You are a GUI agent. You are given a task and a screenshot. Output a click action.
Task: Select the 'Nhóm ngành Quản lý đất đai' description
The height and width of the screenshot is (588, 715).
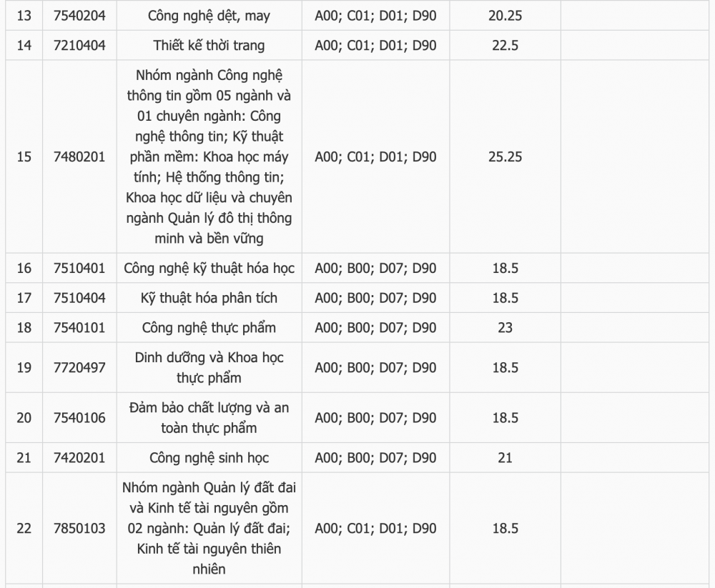pos(209,528)
